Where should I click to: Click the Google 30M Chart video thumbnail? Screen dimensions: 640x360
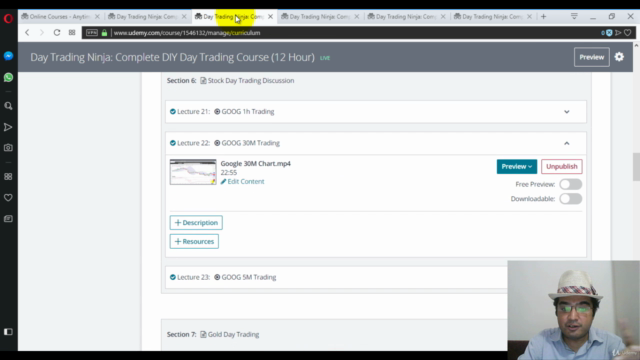point(193,172)
